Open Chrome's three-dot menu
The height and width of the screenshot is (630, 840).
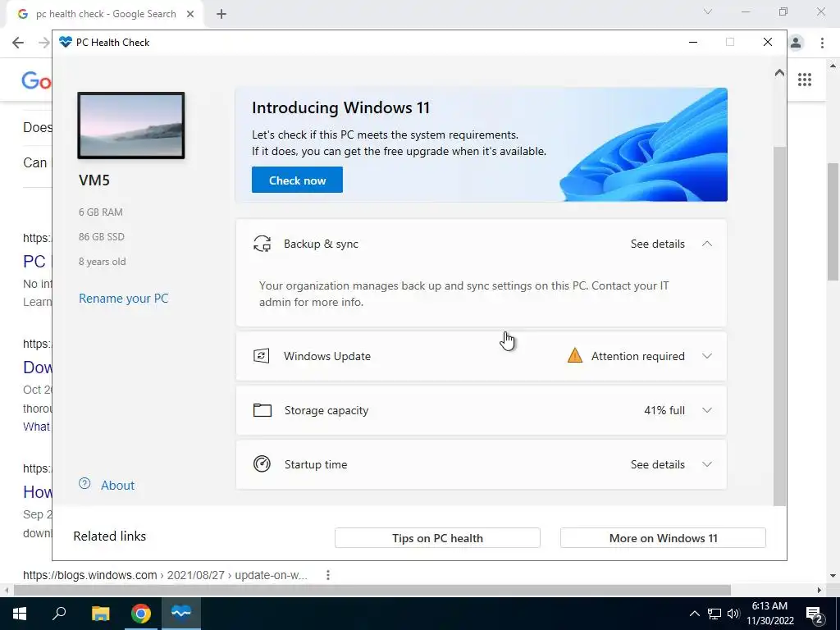[x=822, y=43]
